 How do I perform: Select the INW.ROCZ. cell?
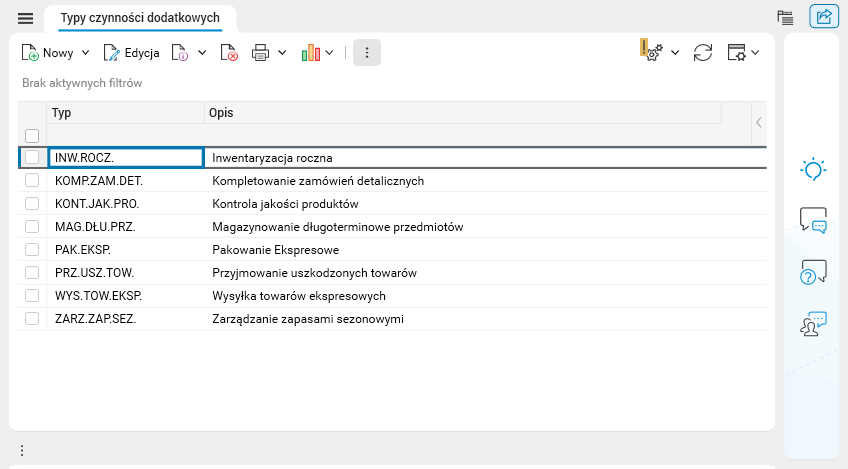[x=125, y=157]
